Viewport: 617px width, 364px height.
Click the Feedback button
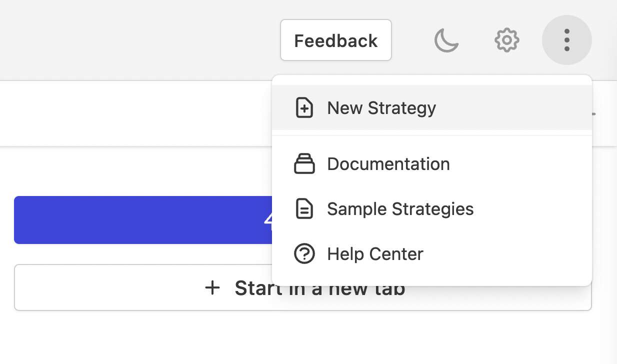tap(336, 40)
